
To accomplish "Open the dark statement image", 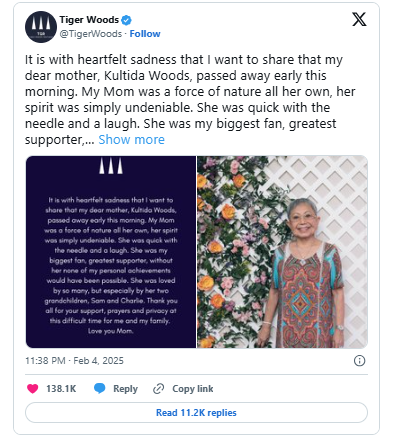I will [x=111, y=252].
